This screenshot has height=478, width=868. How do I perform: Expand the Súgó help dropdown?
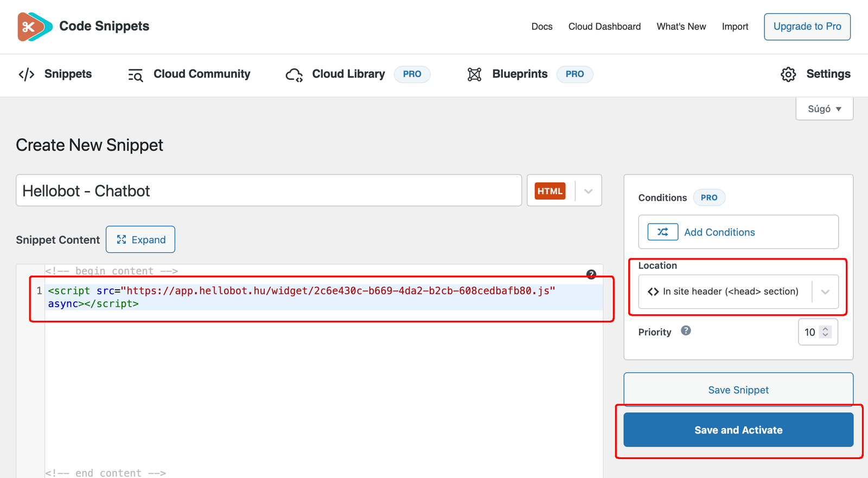[825, 109]
